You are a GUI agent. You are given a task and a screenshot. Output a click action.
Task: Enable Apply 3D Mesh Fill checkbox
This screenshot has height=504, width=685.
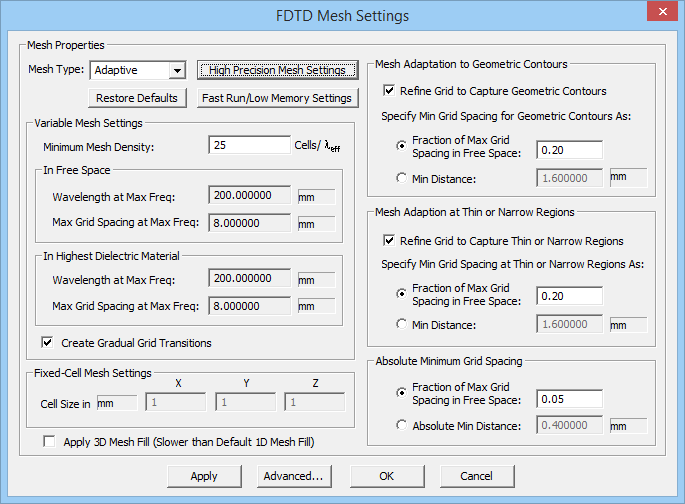[49, 441]
